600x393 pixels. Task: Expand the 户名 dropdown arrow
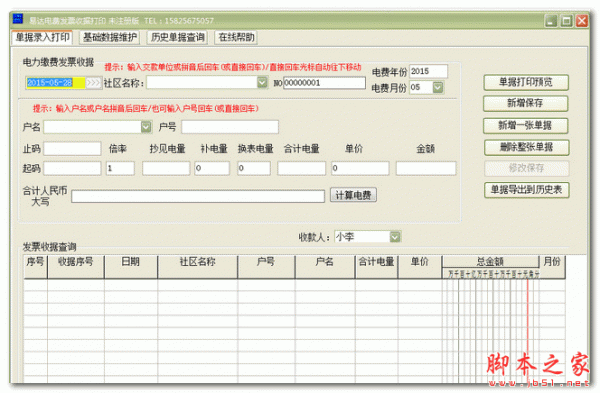146,127
